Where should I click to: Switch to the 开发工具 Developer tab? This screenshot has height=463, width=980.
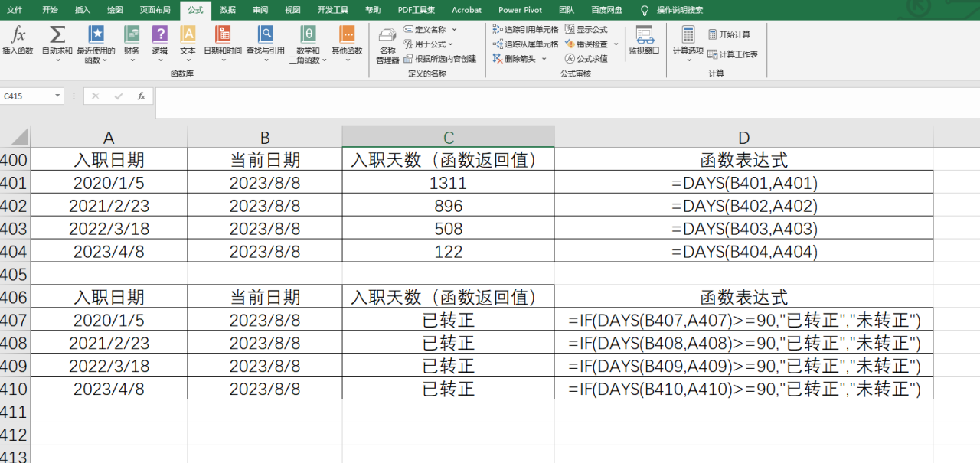click(x=332, y=10)
